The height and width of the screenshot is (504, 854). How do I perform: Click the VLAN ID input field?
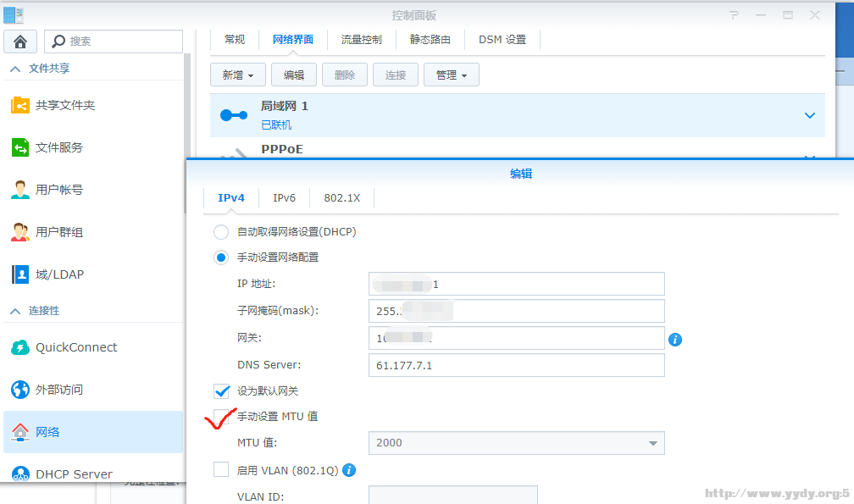click(x=453, y=496)
